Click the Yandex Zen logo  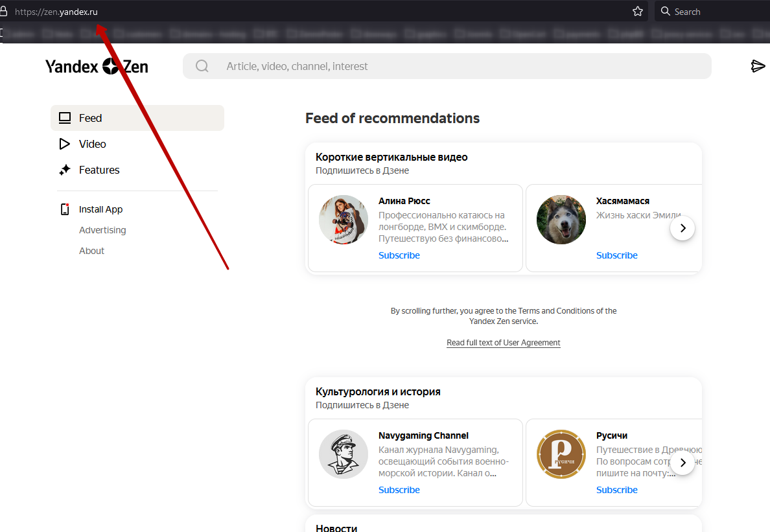(x=97, y=66)
